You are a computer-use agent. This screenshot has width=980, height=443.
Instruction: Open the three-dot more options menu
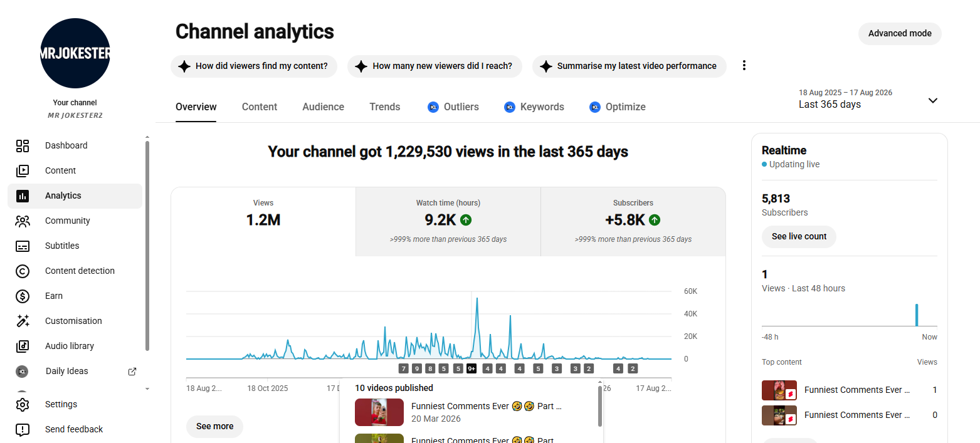pyautogui.click(x=744, y=65)
